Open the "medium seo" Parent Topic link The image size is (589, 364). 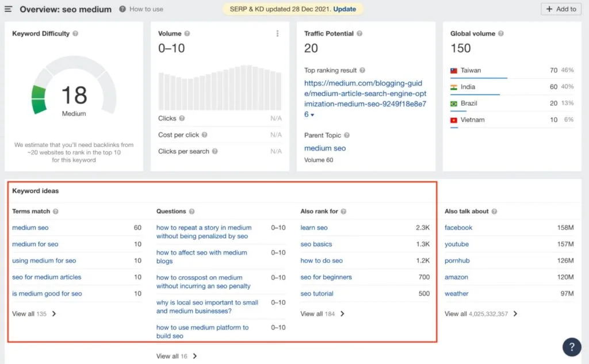pyautogui.click(x=324, y=148)
